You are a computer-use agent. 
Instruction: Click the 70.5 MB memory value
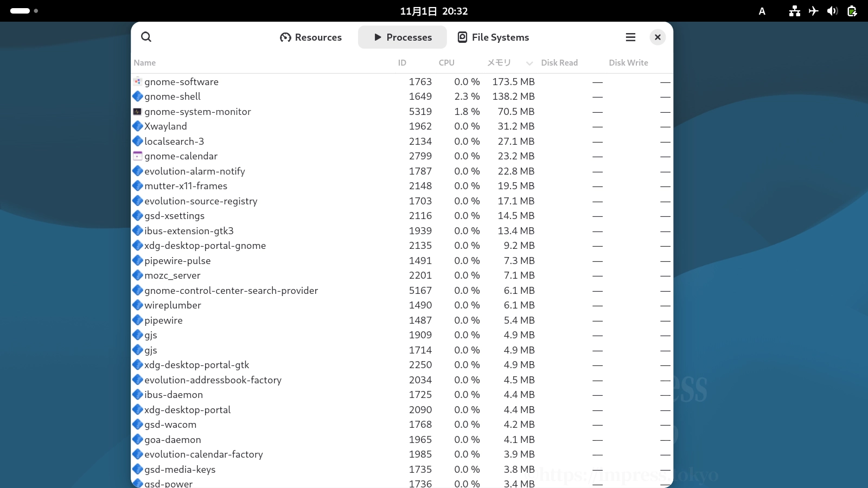point(516,111)
